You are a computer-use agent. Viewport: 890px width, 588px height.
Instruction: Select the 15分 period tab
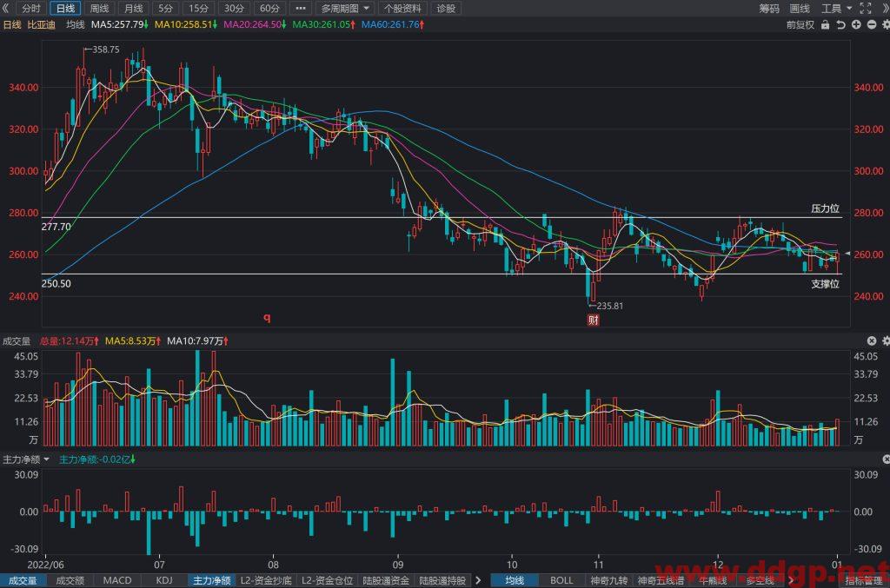(x=199, y=8)
